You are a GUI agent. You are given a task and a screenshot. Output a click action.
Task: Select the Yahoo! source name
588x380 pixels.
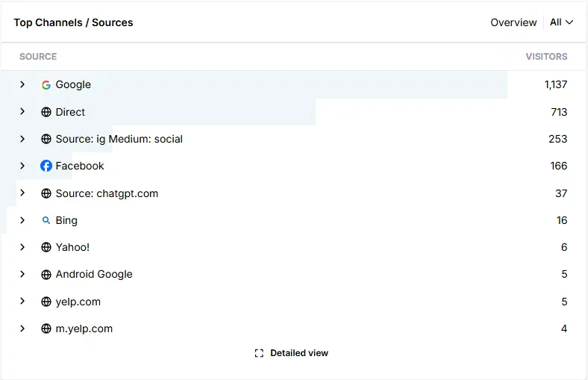[x=72, y=247]
